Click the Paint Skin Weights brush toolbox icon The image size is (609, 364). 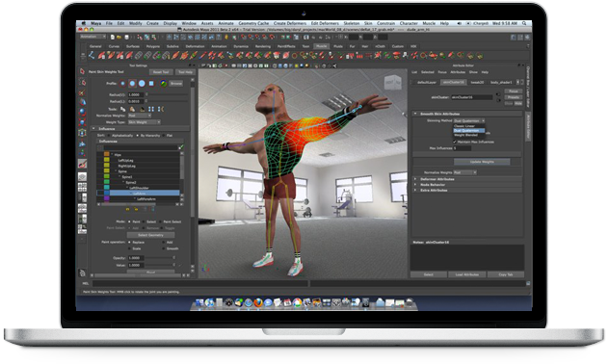(x=82, y=164)
